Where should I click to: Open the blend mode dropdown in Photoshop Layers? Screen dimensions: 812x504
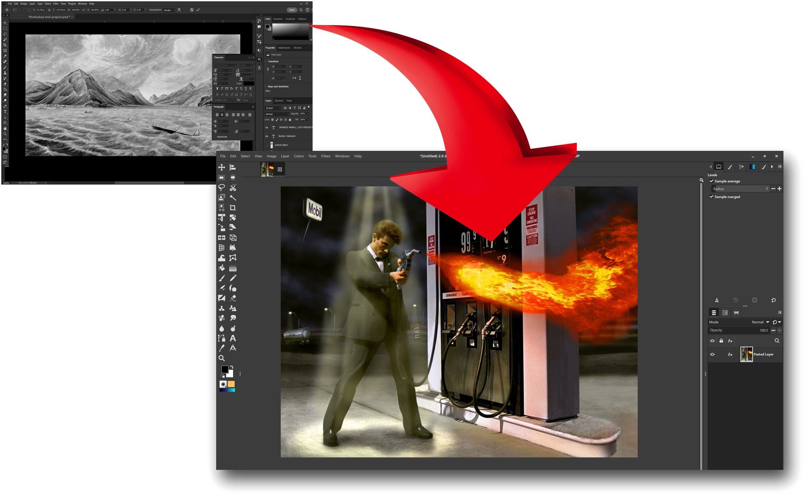pyautogui.click(x=277, y=114)
